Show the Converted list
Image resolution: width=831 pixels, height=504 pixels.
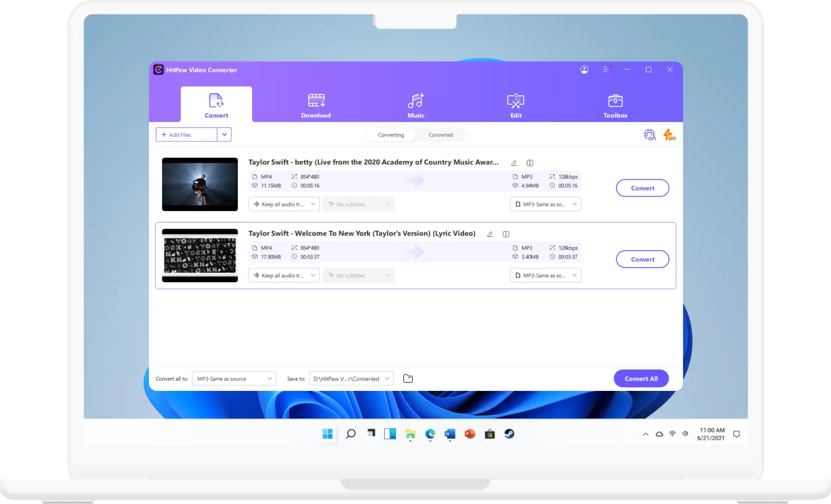tap(441, 135)
